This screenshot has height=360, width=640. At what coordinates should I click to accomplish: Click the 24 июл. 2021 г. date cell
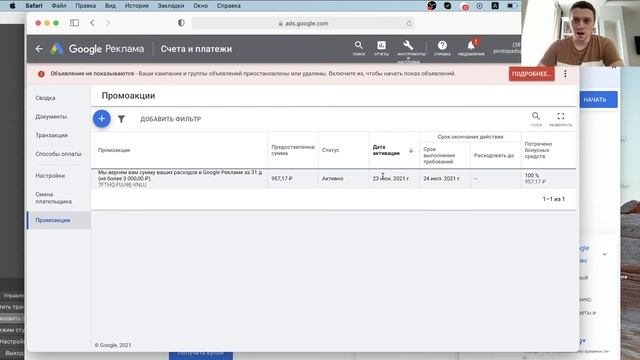442,179
